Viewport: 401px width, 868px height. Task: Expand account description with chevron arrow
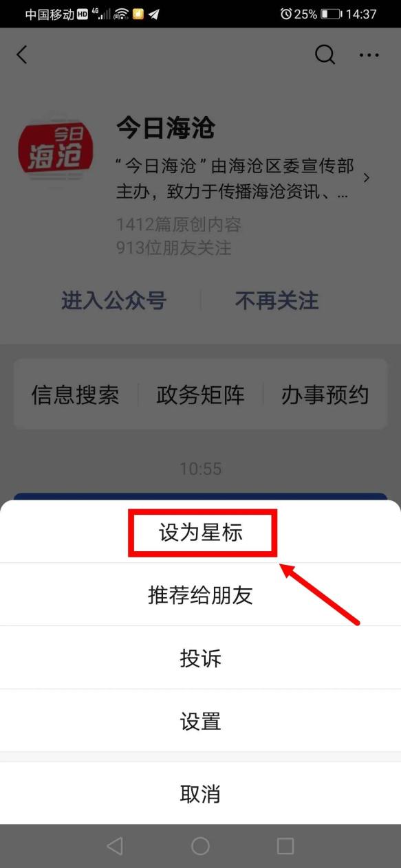tap(367, 178)
